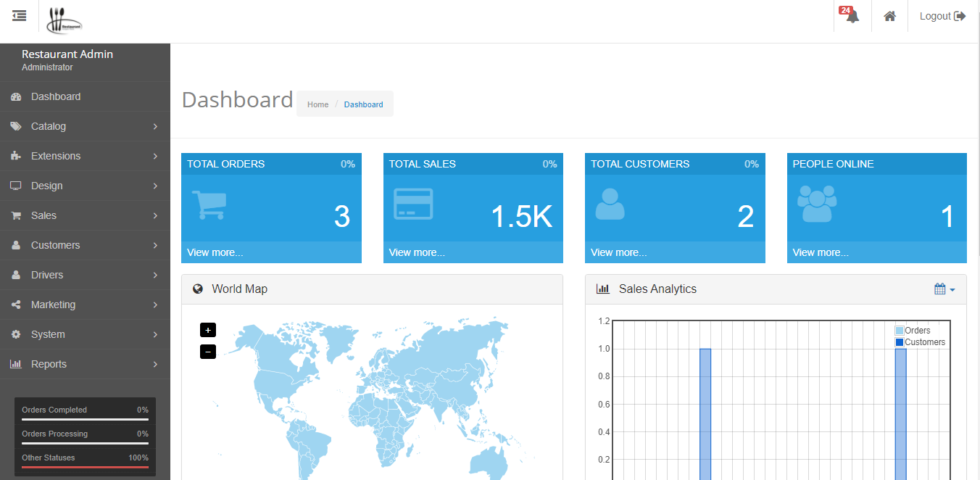The width and height of the screenshot is (980, 480).
Task: Click the Total Orders value 3
Action: pos(342,216)
